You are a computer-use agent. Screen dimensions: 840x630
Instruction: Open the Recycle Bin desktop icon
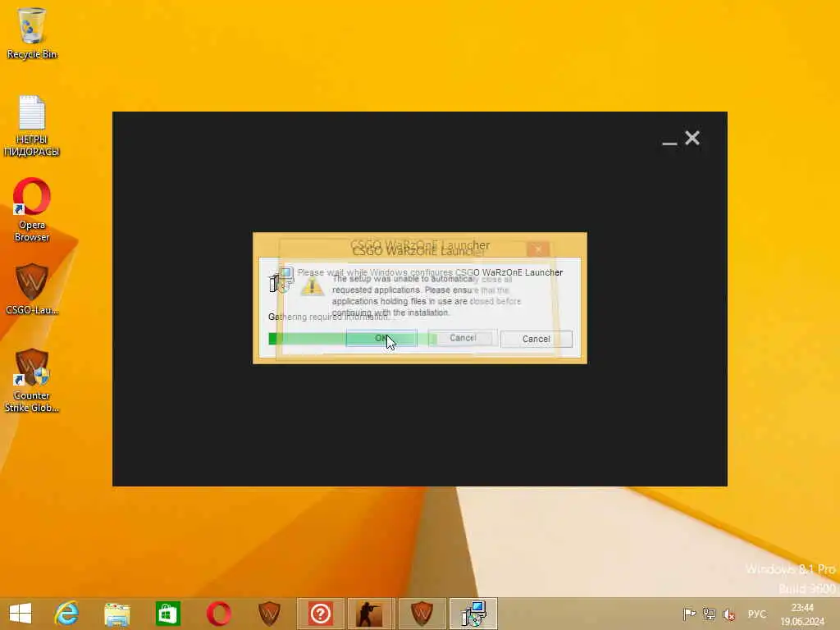coord(32,33)
